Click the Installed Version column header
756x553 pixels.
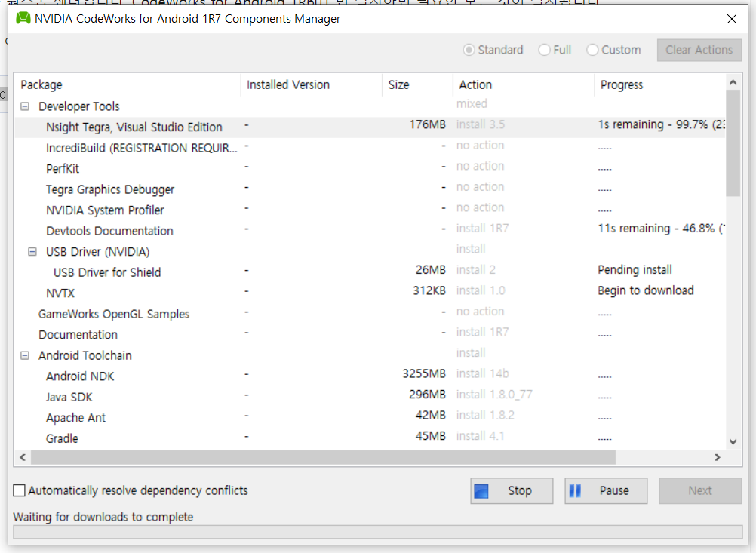point(312,84)
